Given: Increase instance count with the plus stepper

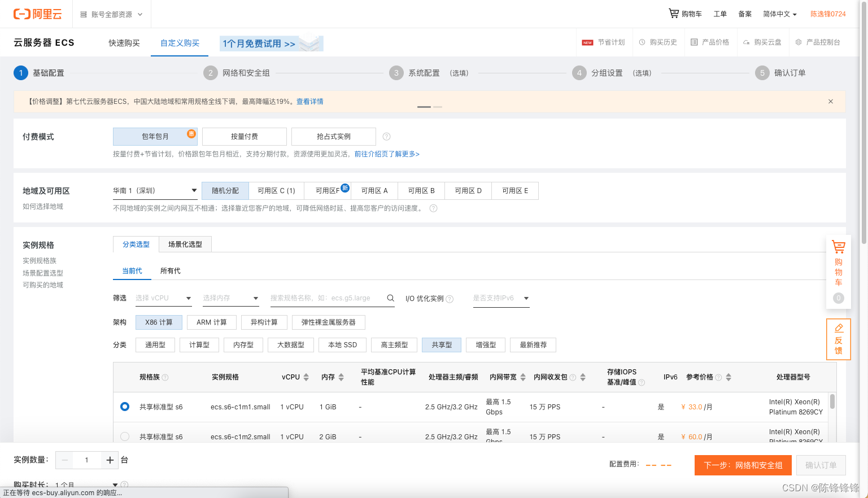Looking at the screenshot, I should click(x=109, y=460).
